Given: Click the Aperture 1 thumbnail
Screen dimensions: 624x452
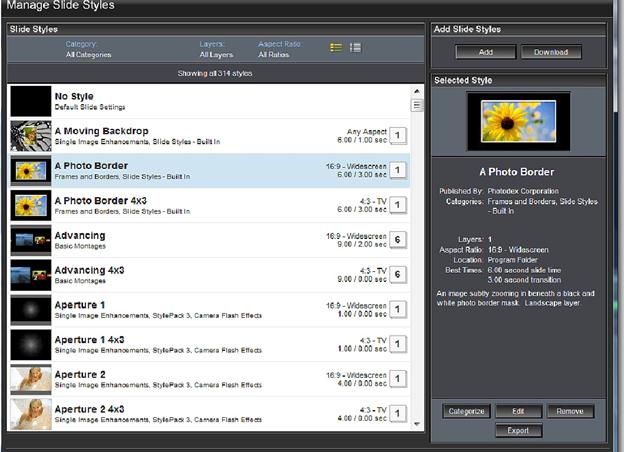Looking at the screenshot, I should pyautogui.click(x=30, y=309).
